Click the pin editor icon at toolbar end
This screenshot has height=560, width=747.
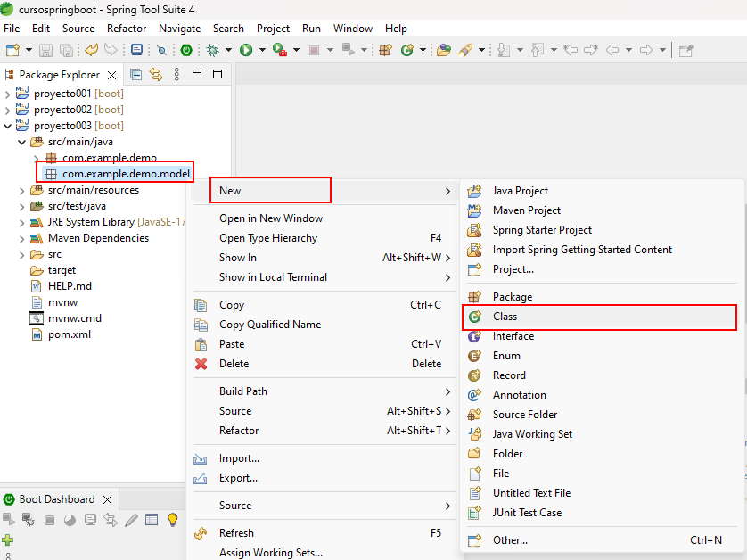coord(685,50)
